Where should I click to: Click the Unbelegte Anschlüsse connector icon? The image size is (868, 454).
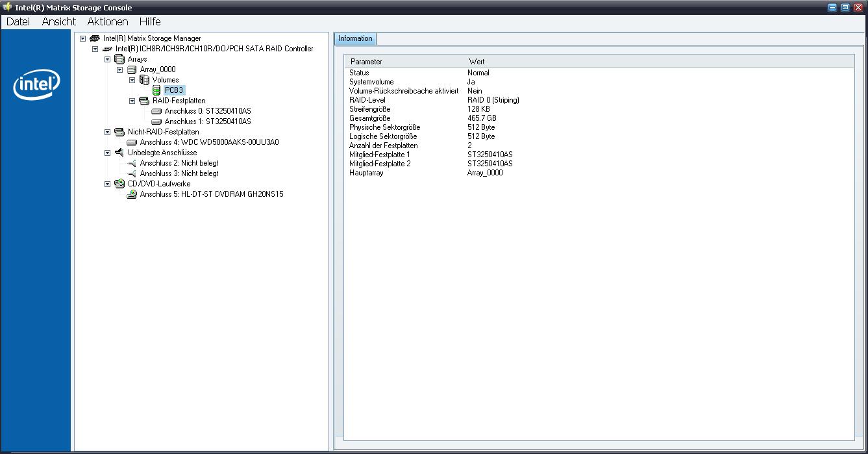(119, 153)
